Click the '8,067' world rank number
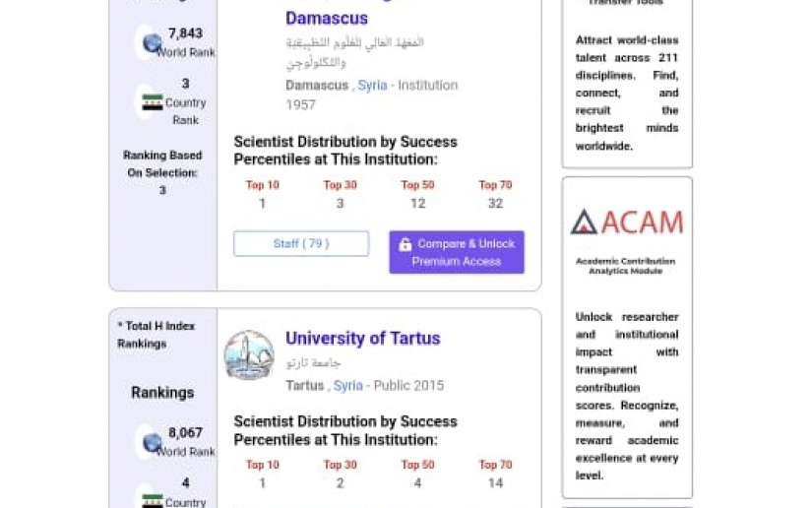Viewport: 812px width, 508px height. click(185, 432)
